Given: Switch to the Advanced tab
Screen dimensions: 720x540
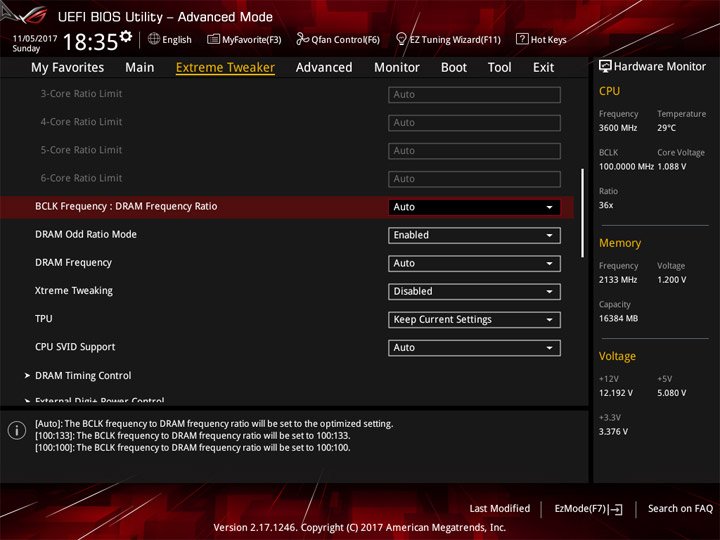Looking at the screenshot, I should [x=324, y=68].
